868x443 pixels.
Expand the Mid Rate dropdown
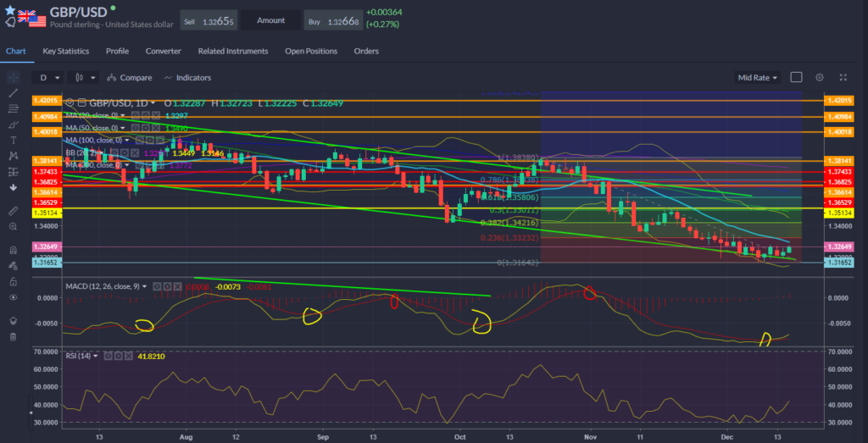(758, 77)
